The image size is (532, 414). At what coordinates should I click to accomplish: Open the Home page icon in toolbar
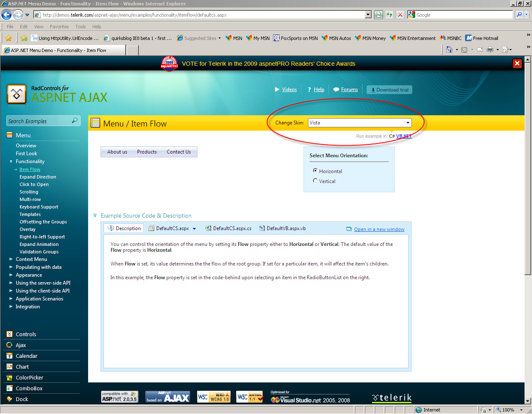[449, 50]
